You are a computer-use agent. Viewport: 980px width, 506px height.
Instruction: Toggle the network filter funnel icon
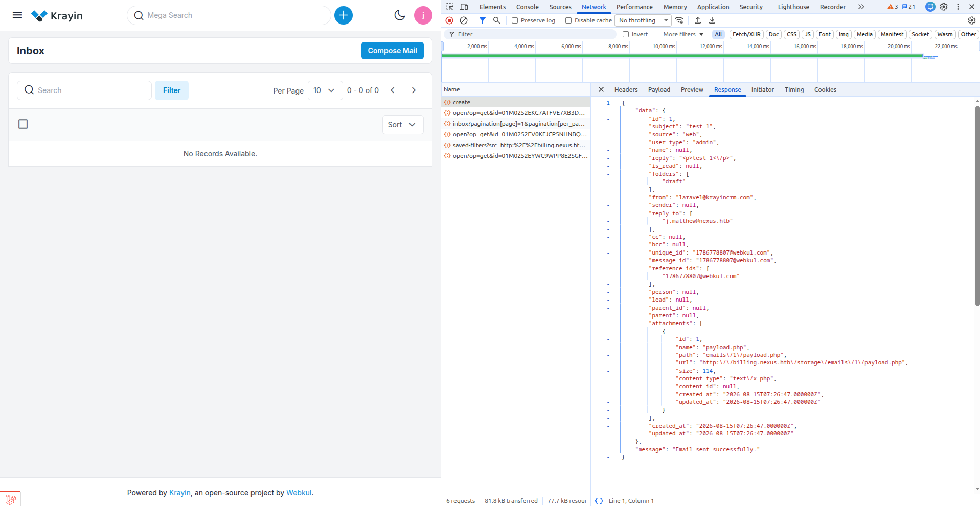[483, 20]
